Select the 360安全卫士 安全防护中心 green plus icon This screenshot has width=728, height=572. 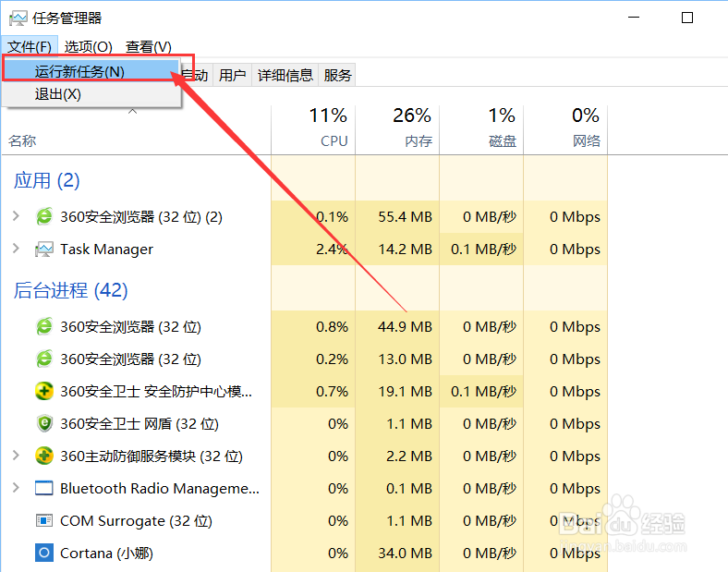click(x=44, y=392)
